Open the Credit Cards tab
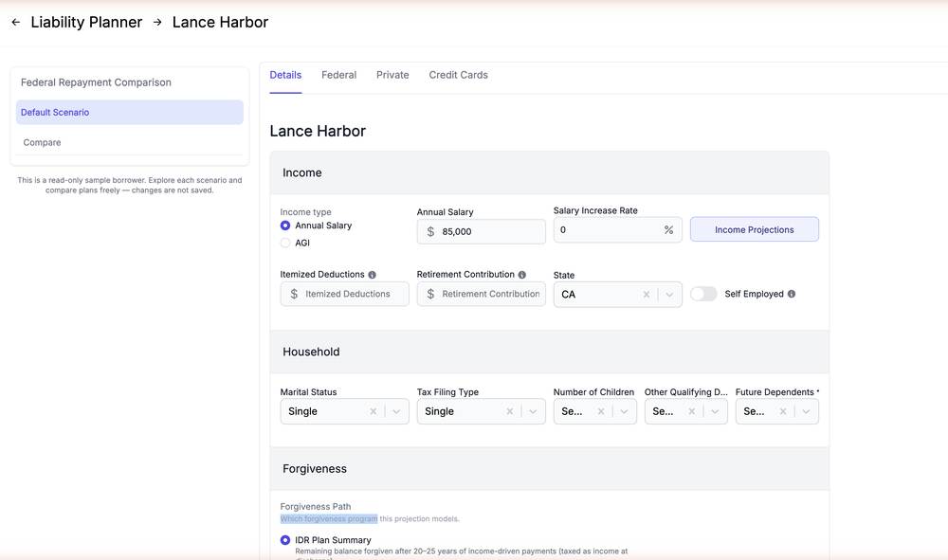 click(x=458, y=75)
